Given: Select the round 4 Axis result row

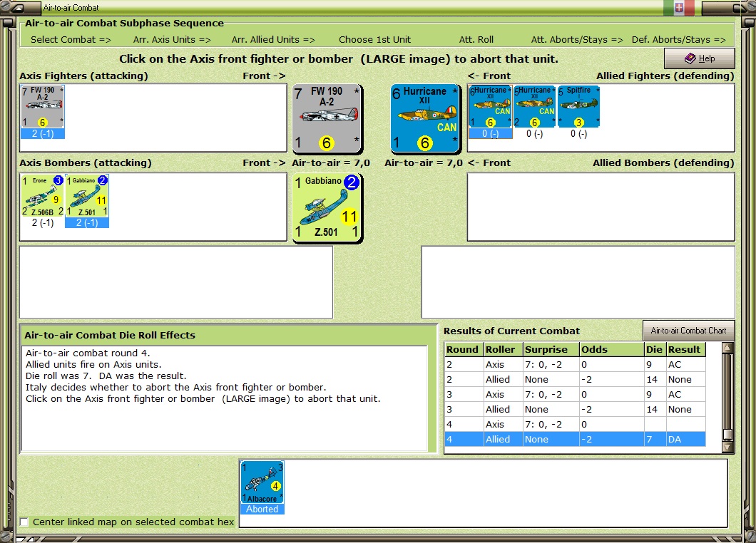Looking at the screenshot, I should click(x=575, y=424).
